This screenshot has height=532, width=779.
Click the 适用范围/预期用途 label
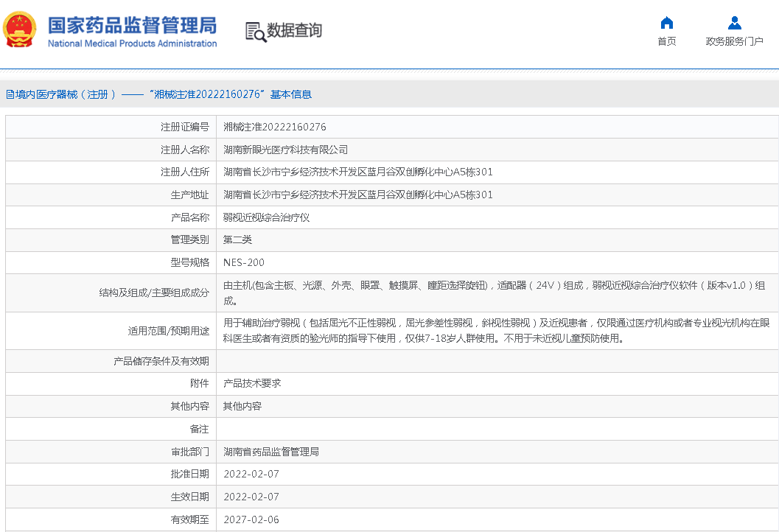tap(169, 331)
